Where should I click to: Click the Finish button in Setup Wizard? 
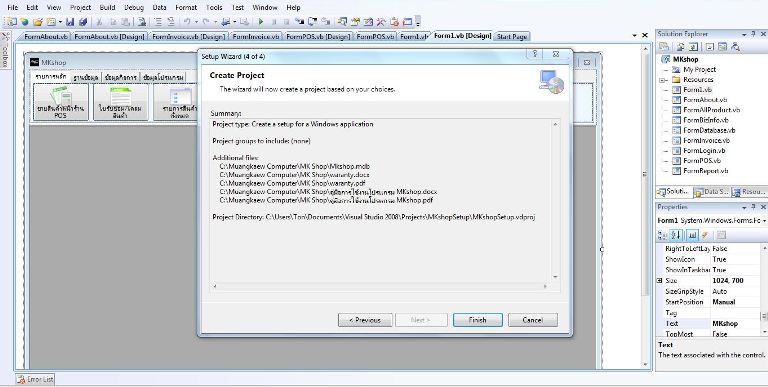click(478, 320)
